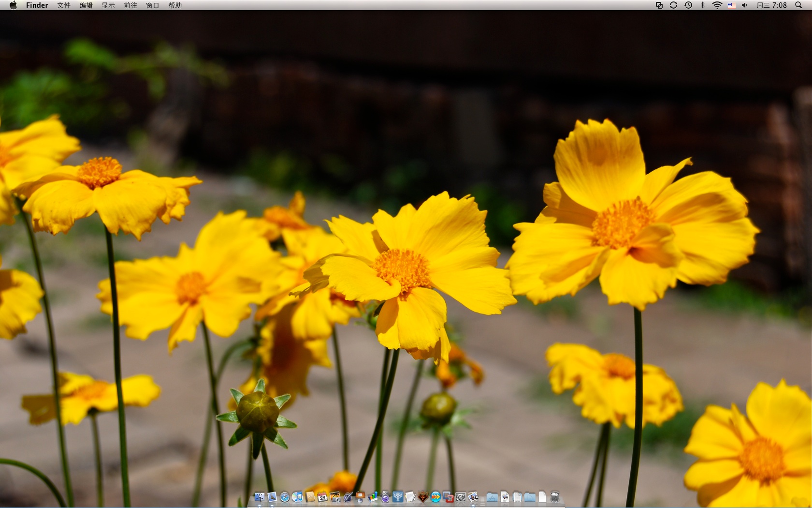This screenshot has width=812, height=508.
Task: Launch the pen-and-ink icon in Dock
Action: (348, 497)
